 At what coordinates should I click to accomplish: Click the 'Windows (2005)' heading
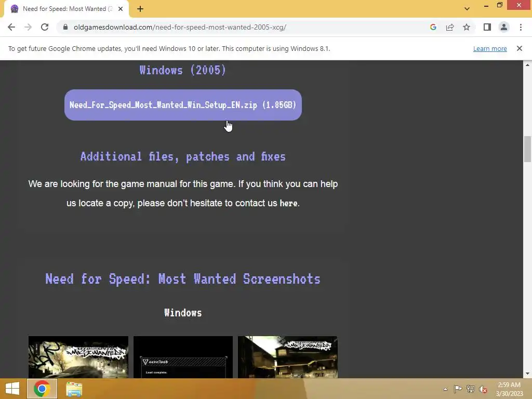coord(183,70)
